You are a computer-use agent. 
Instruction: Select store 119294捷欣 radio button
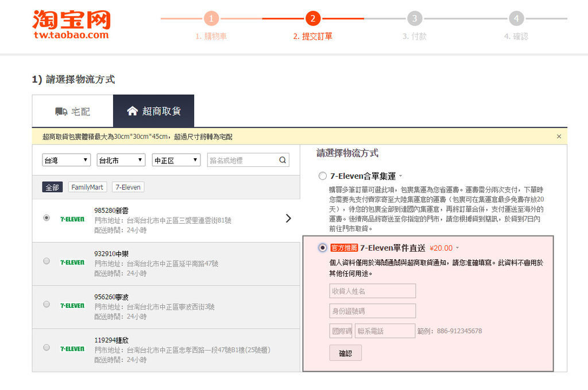47,348
